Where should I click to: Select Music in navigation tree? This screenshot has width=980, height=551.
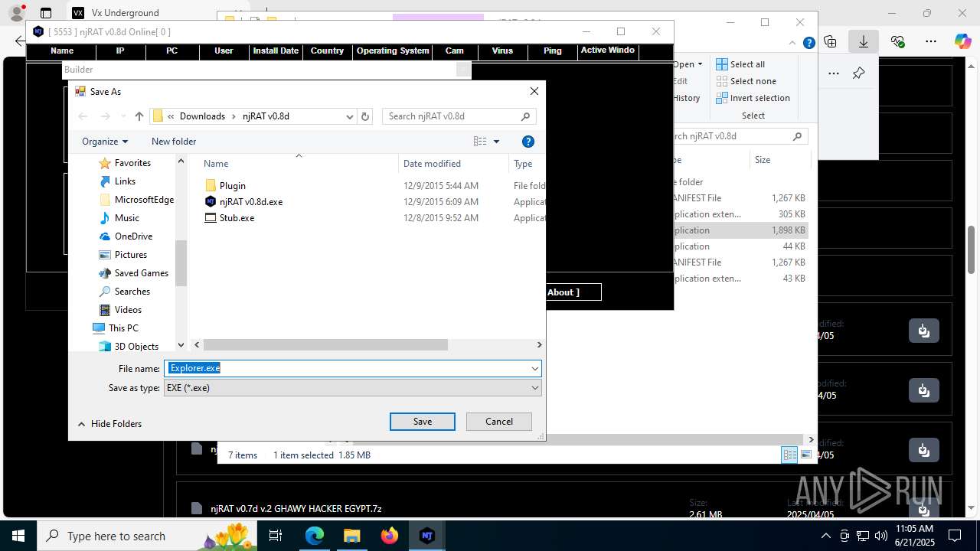click(127, 218)
